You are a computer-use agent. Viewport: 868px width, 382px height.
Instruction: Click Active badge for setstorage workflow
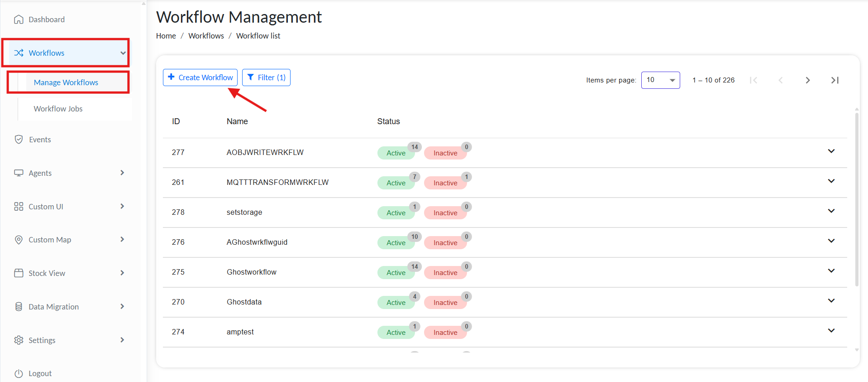396,213
